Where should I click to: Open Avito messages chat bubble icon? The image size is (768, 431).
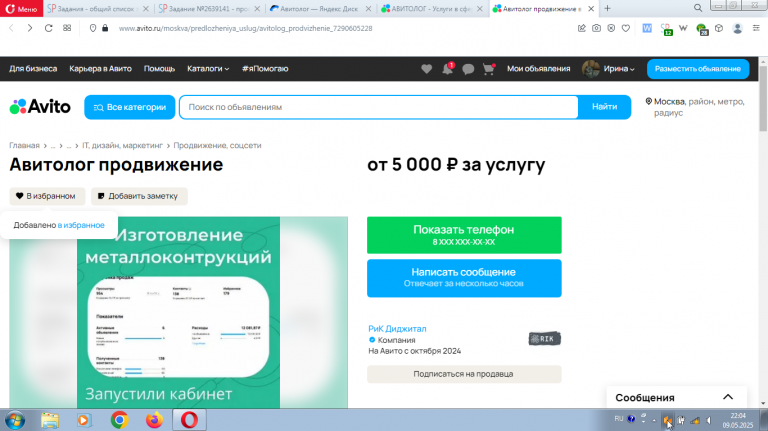point(468,69)
